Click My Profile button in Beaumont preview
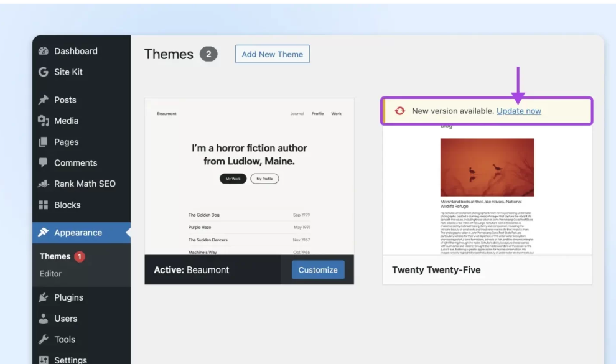Viewport: 616px width, 364px height. pos(264,179)
